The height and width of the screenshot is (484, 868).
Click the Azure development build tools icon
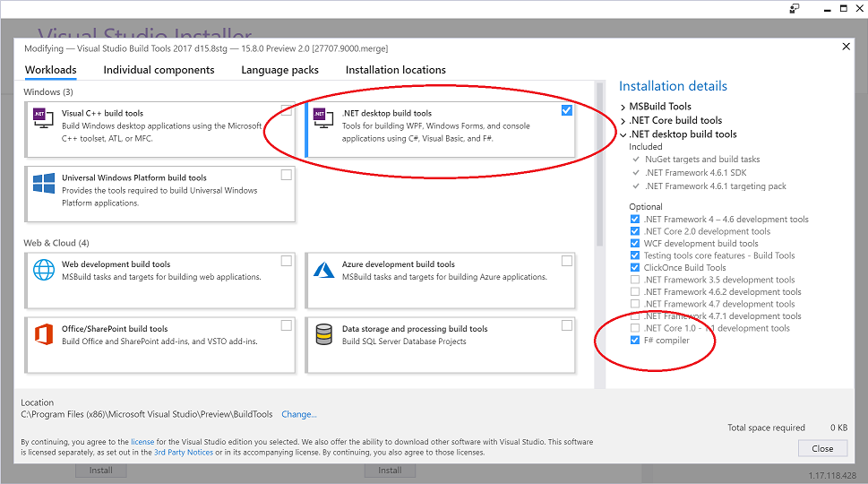pos(324,270)
